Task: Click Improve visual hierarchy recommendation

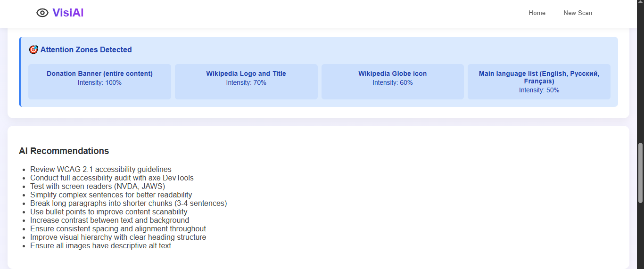Action: click(118, 237)
